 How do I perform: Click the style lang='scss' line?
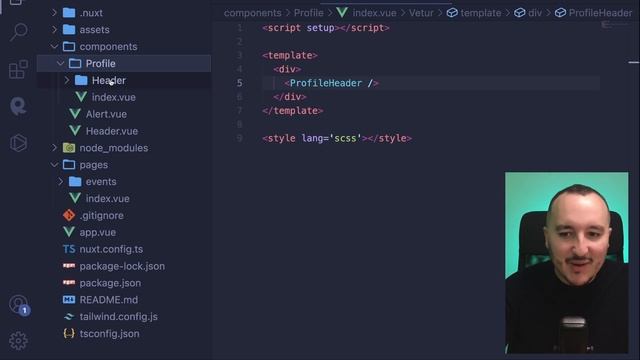coord(337,138)
